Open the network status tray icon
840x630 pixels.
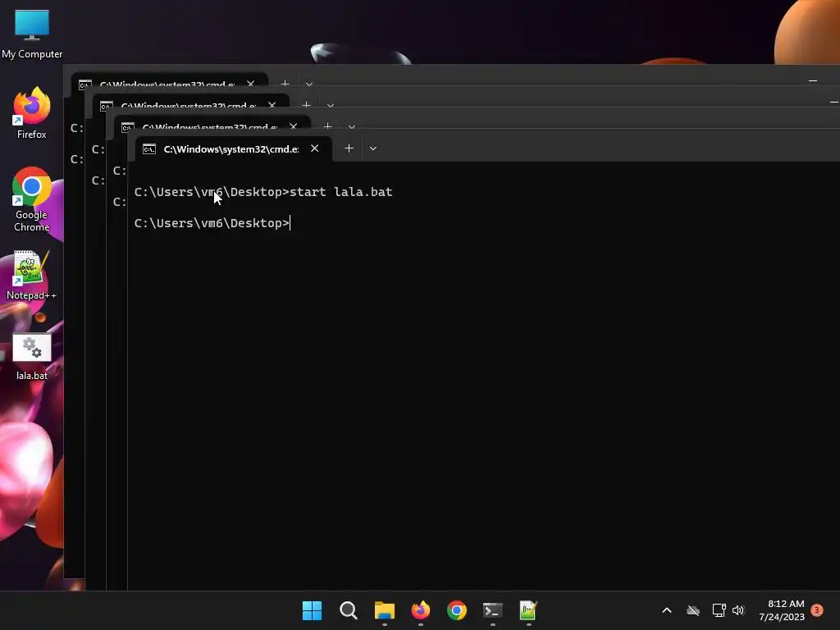719,610
